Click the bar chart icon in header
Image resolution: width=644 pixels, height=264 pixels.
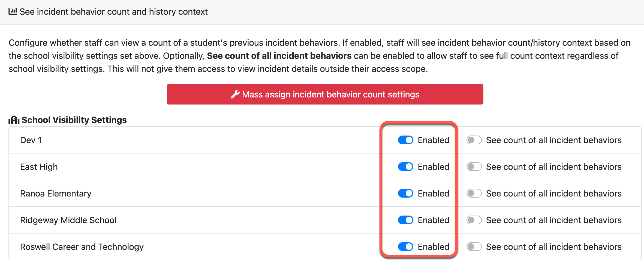[13, 11]
